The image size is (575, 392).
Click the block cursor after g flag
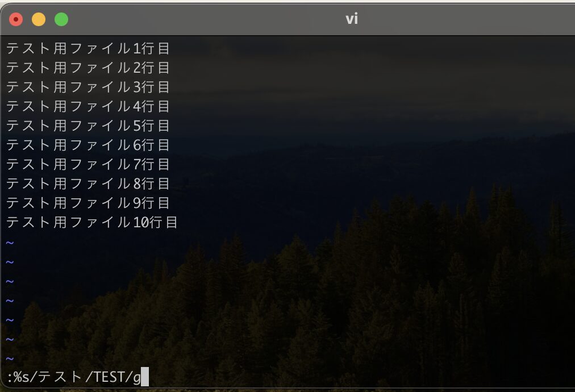[145, 377]
